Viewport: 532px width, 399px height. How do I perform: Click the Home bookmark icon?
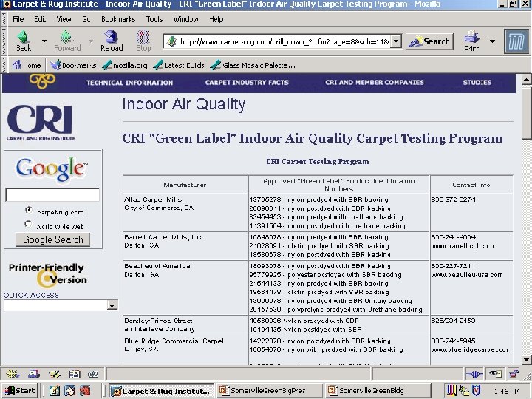coord(16,65)
